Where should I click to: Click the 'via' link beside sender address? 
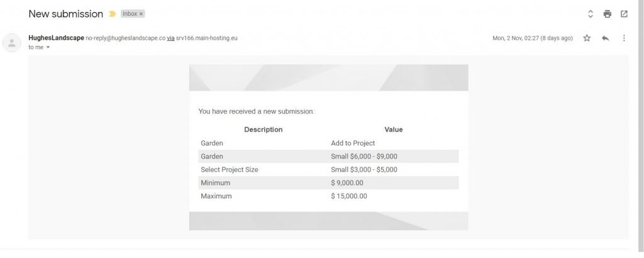point(170,38)
